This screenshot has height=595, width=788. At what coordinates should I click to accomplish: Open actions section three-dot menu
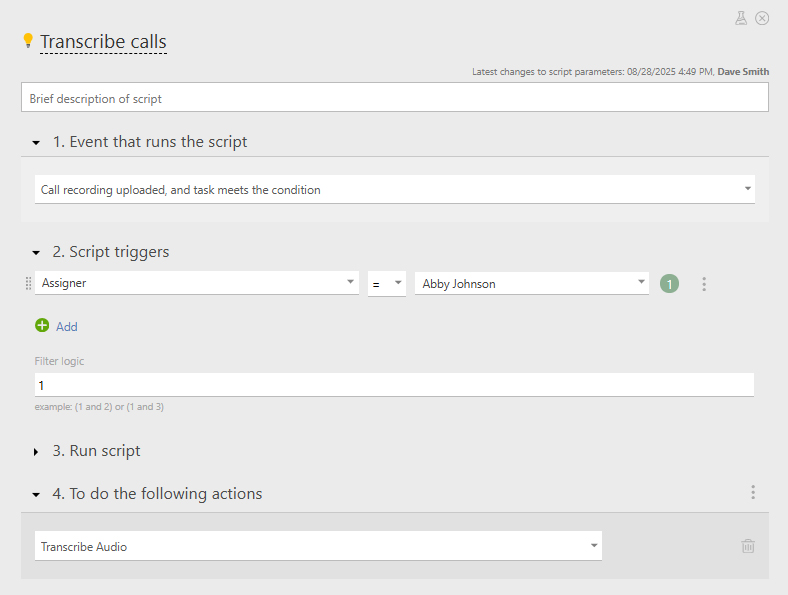pos(753,492)
